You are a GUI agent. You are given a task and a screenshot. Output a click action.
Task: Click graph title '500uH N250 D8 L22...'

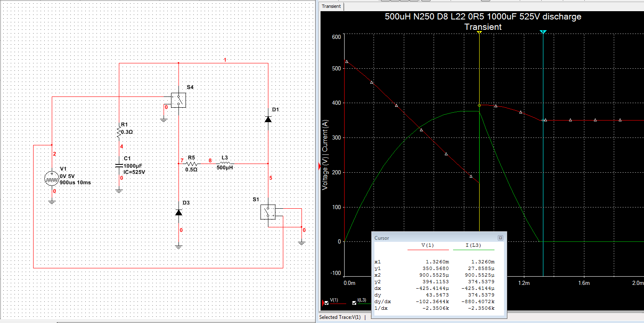pyautogui.click(x=483, y=17)
